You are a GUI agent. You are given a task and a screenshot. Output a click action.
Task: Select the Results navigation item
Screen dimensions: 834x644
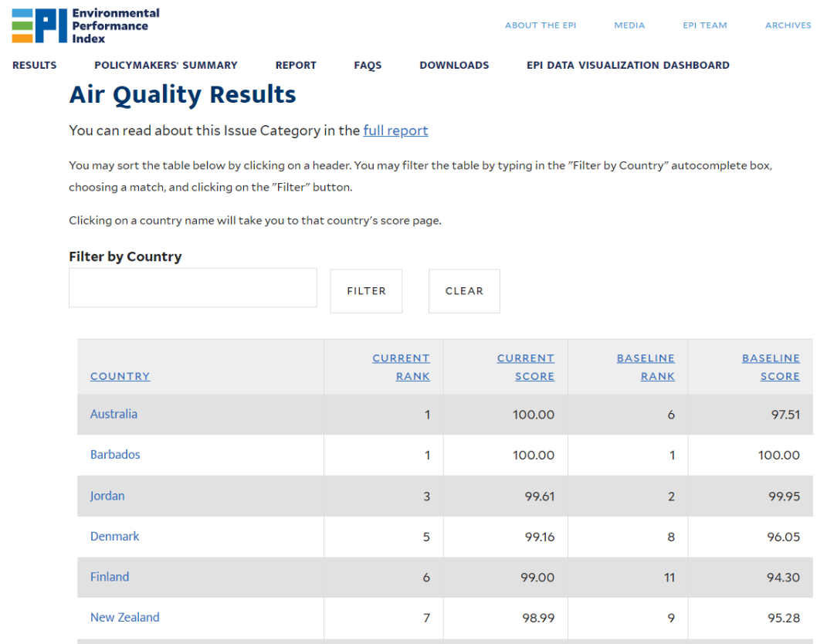tap(35, 66)
